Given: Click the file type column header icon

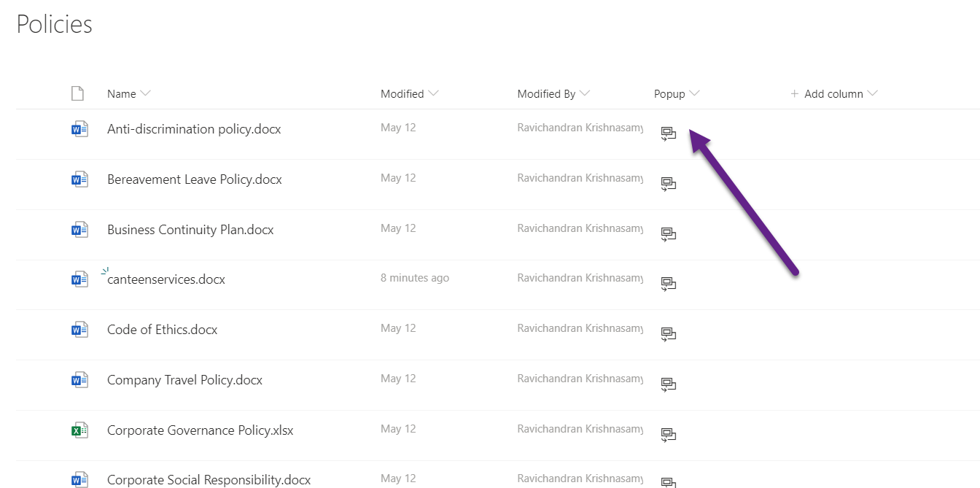Looking at the screenshot, I should coord(77,93).
